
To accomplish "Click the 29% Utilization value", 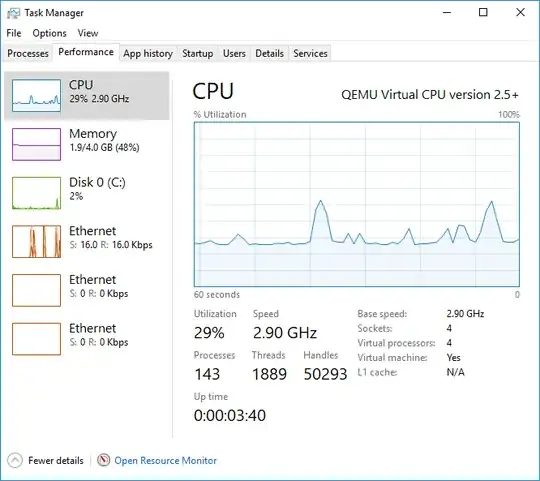I will coord(209,333).
